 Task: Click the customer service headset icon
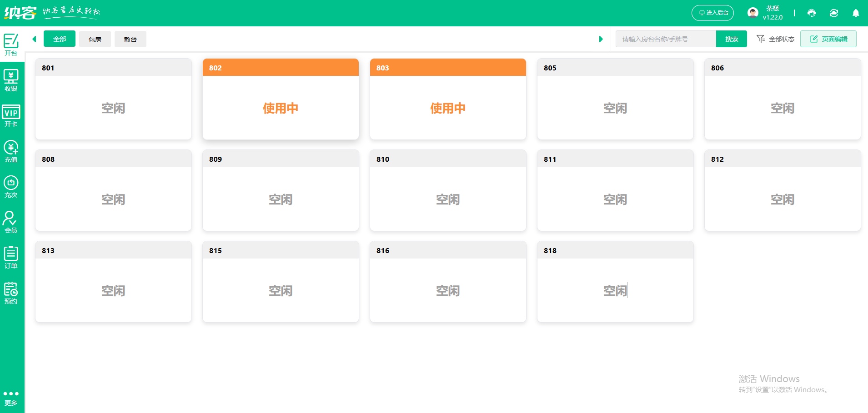tap(811, 13)
